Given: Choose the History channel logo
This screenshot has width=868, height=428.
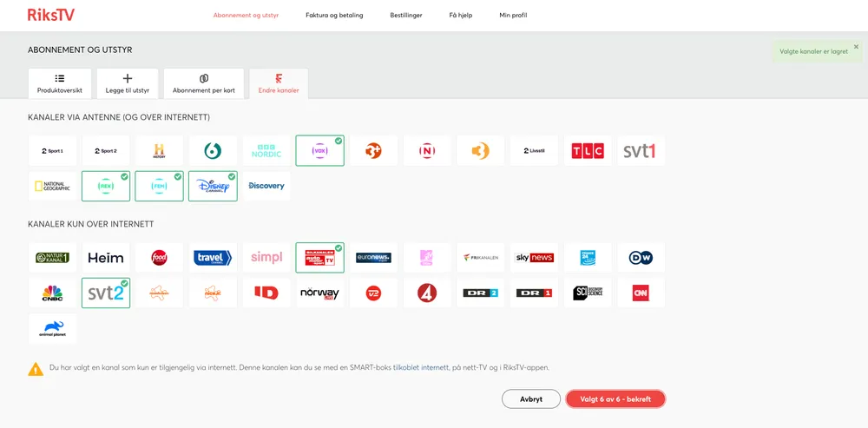Looking at the screenshot, I should click(159, 151).
